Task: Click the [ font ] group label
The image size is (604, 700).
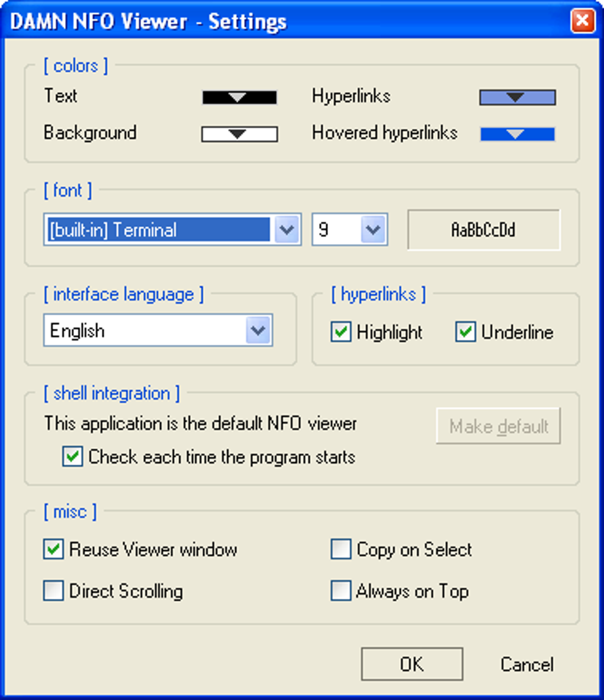Action: (x=68, y=191)
